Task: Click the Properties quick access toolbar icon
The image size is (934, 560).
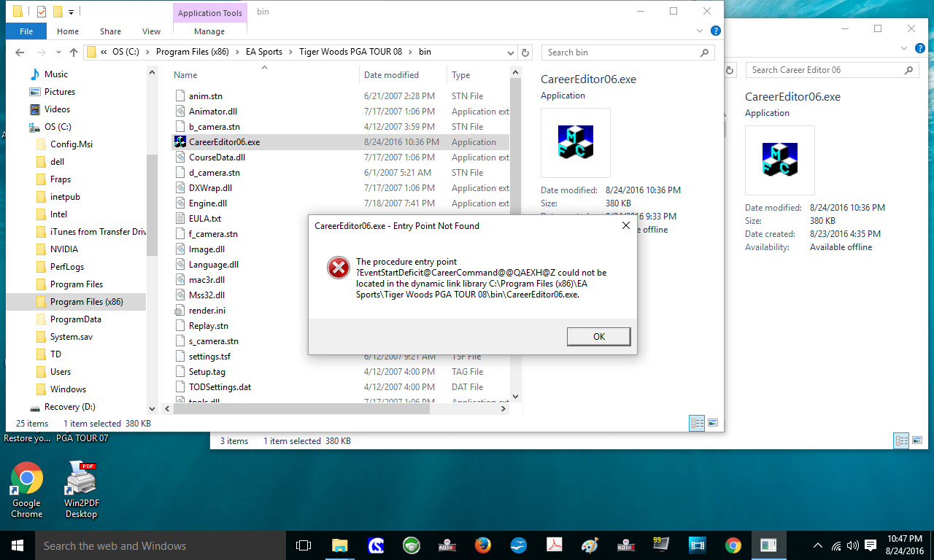Action: [x=41, y=11]
